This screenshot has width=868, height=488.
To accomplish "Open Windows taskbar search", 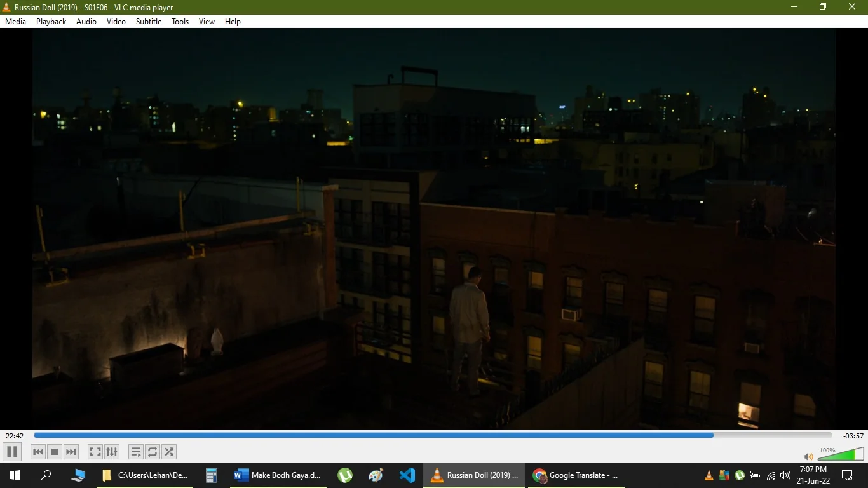I will click(46, 475).
